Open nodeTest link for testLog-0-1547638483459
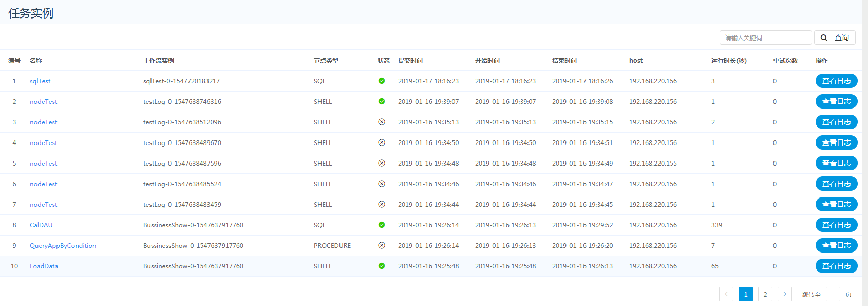Viewport: 868px width, 306px height. pyautogui.click(x=44, y=205)
